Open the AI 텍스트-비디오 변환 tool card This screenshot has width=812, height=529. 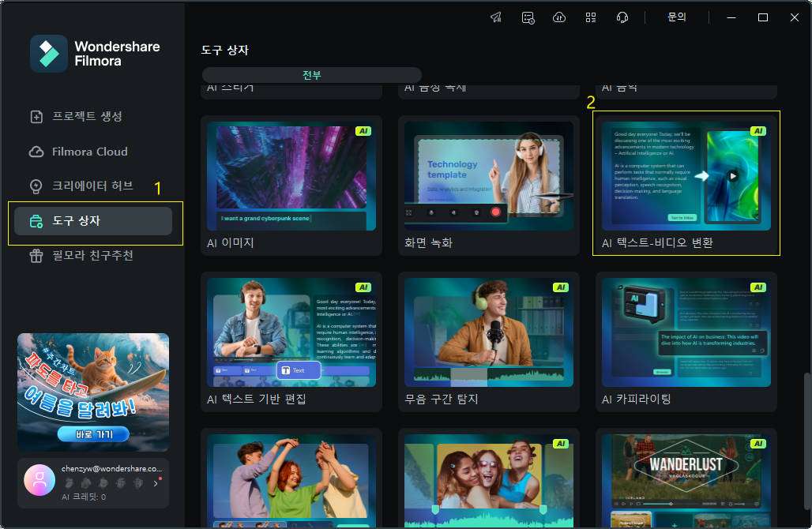tap(686, 183)
